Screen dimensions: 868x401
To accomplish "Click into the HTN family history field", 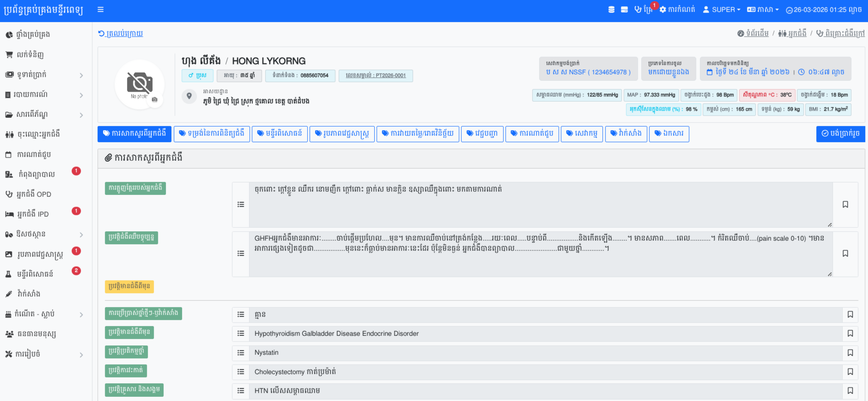I will 545,391.
